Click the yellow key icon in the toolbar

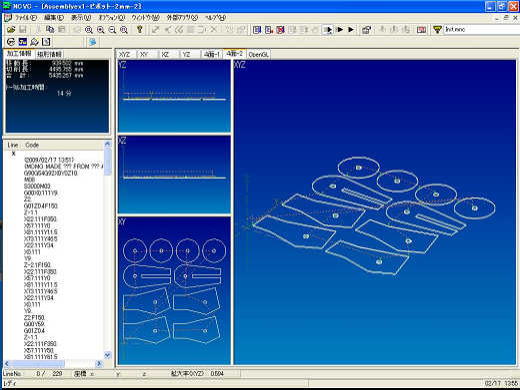tap(140, 30)
